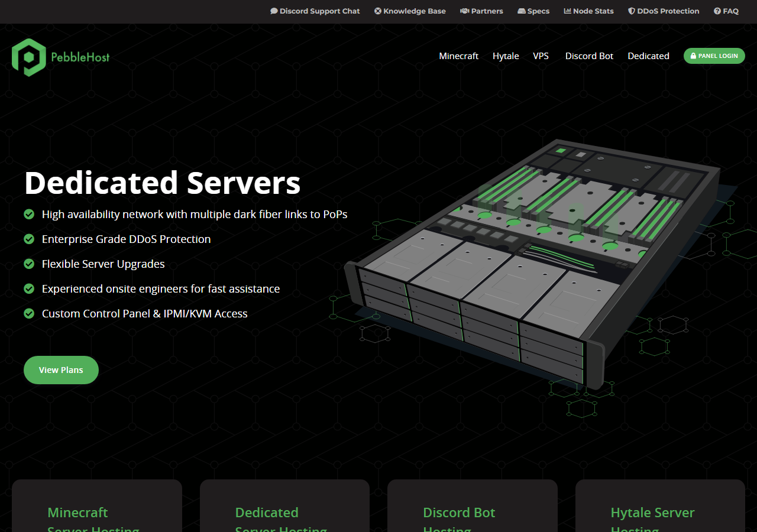
Task: Click the DDoS Protection shield icon
Action: click(x=632, y=11)
